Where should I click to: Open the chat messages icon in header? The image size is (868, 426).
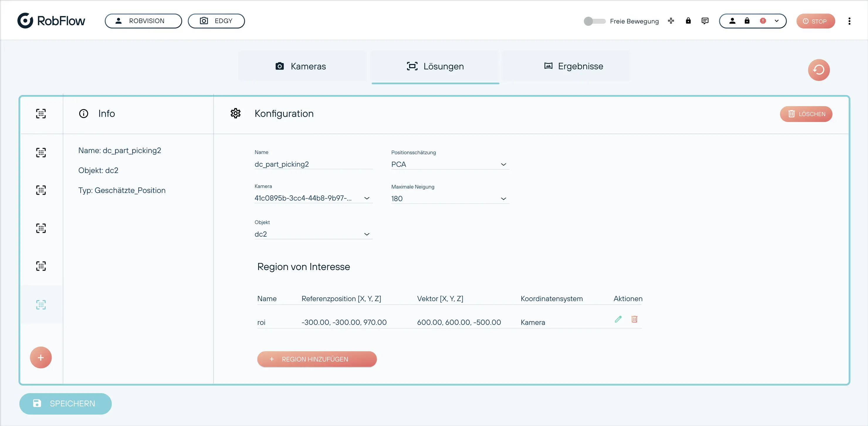(x=705, y=21)
